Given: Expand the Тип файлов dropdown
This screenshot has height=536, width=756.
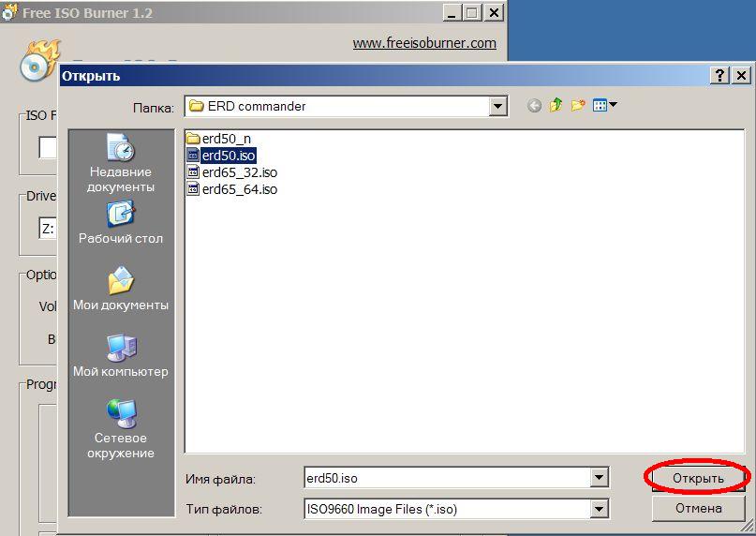Looking at the screenshot, I should pyautogui.click(x=600, y=509).
